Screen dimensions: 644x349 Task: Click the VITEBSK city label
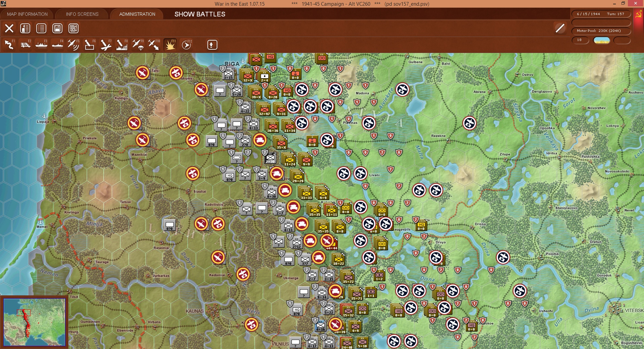(634, 310)
